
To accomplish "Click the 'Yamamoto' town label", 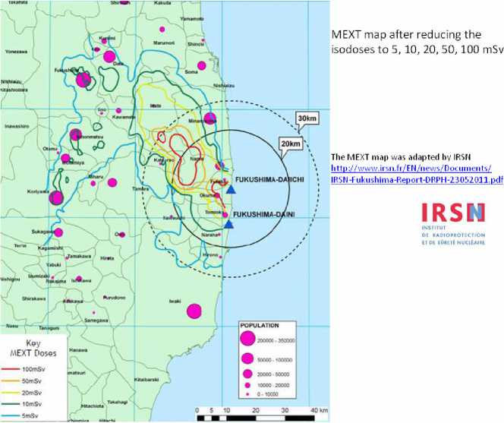I will pos(191,19).
